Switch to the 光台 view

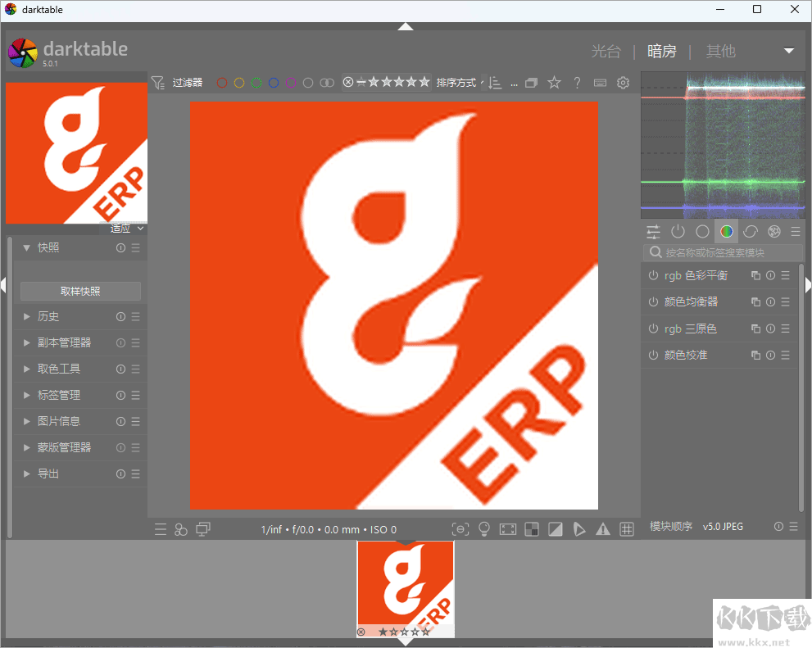click(606, 51)
